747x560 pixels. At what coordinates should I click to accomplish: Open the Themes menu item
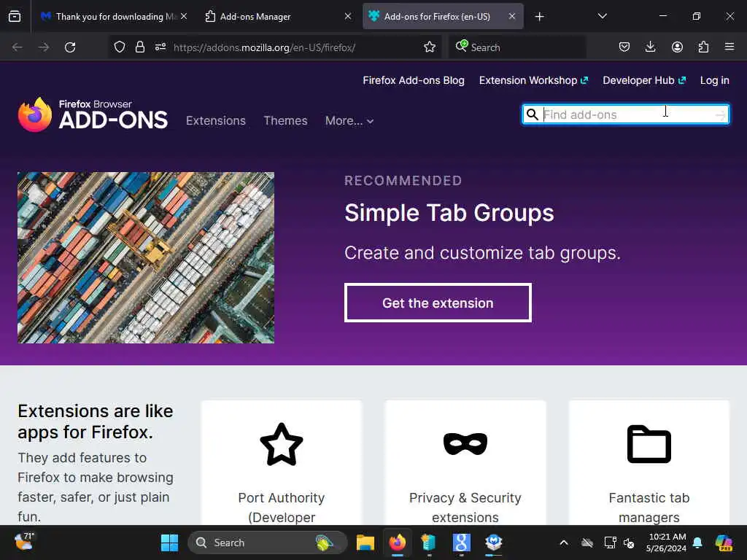[285, 120]
